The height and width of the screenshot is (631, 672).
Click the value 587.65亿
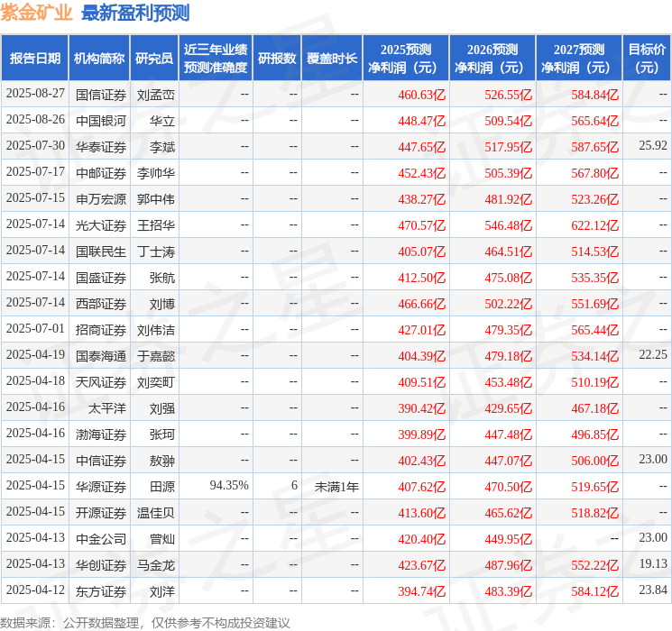(x=594, y=147)
